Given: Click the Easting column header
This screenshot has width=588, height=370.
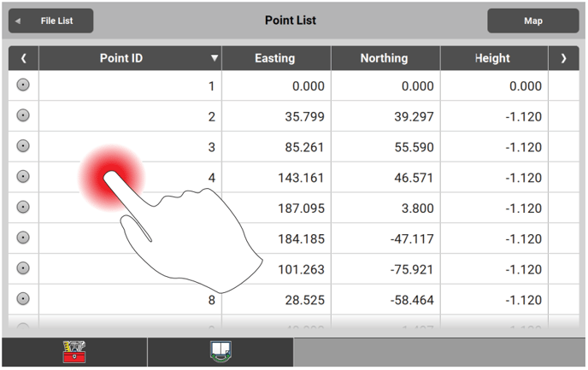Looking at the screenshot, I should pos(275,59).
